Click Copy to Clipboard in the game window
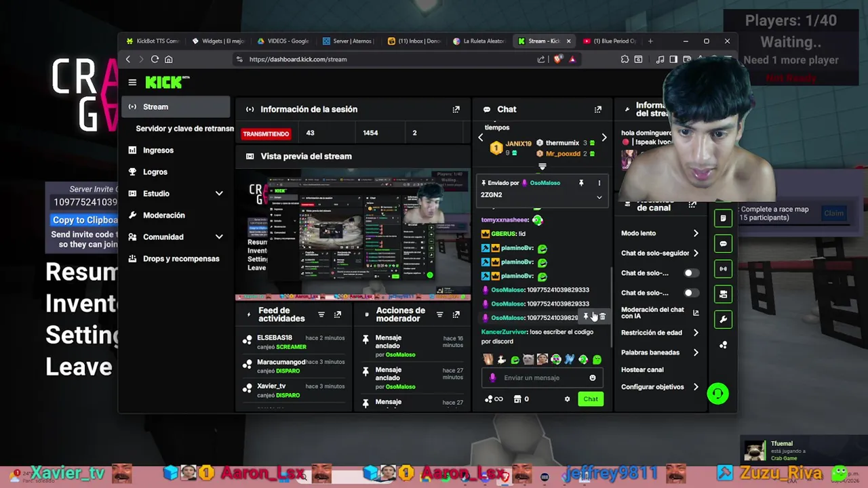The width and height of the screenshot is (868, 488). [85, 220]
